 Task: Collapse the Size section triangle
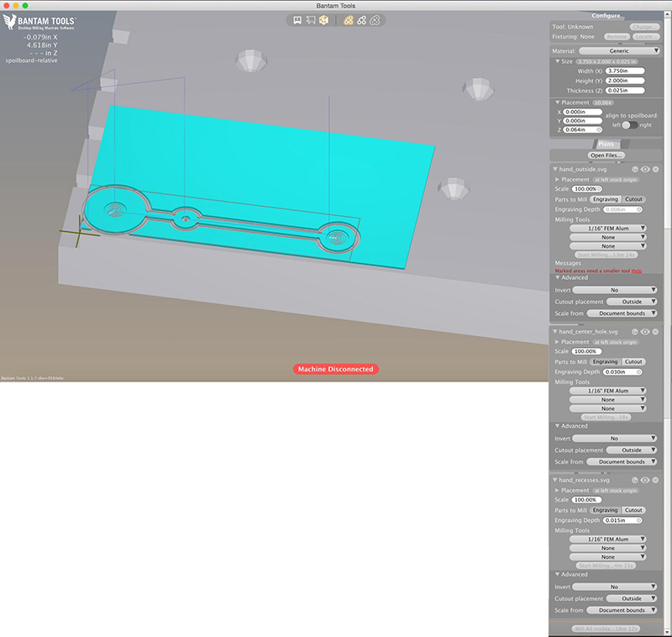556,61
